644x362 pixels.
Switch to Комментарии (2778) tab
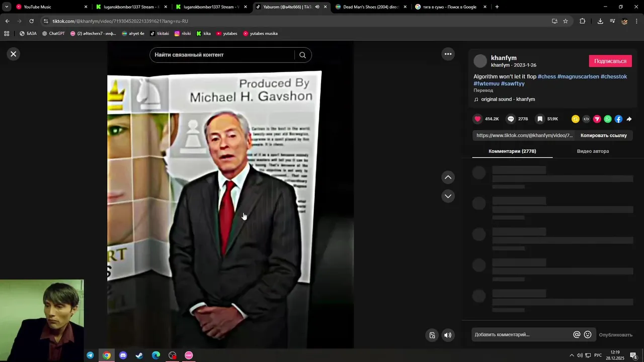tap(512, 151)
